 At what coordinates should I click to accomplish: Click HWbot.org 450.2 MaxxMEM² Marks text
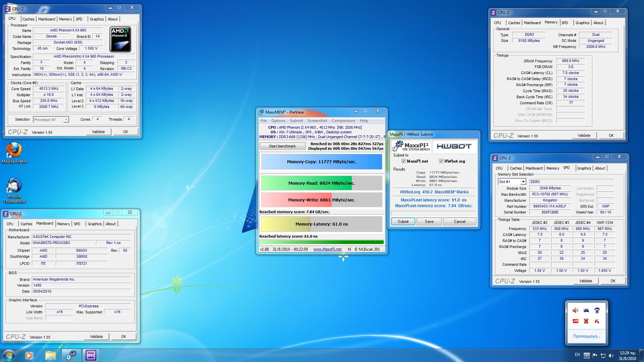click(x=434, y=192)
